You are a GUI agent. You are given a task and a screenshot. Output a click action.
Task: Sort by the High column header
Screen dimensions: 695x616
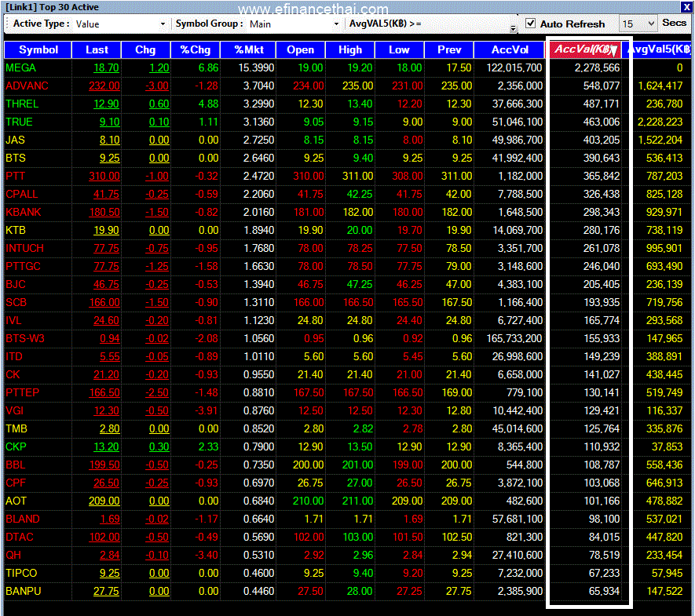point(350,49)
